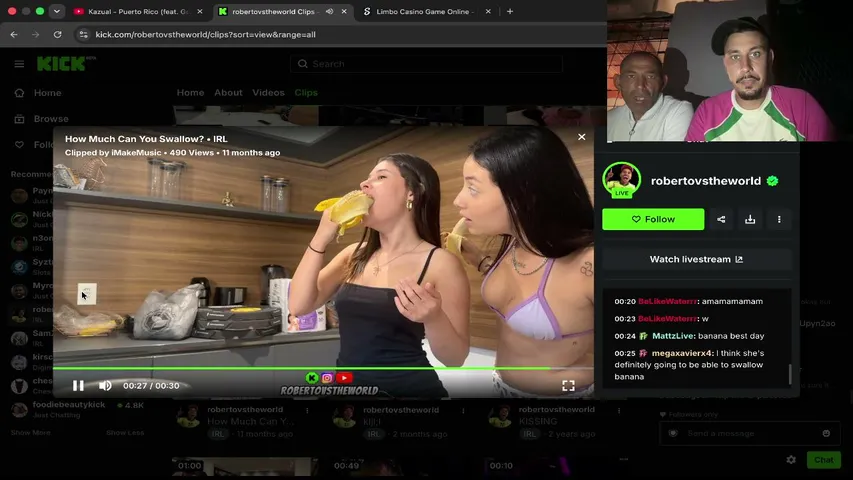Focus the browser address bar URL

coord(205,34)
